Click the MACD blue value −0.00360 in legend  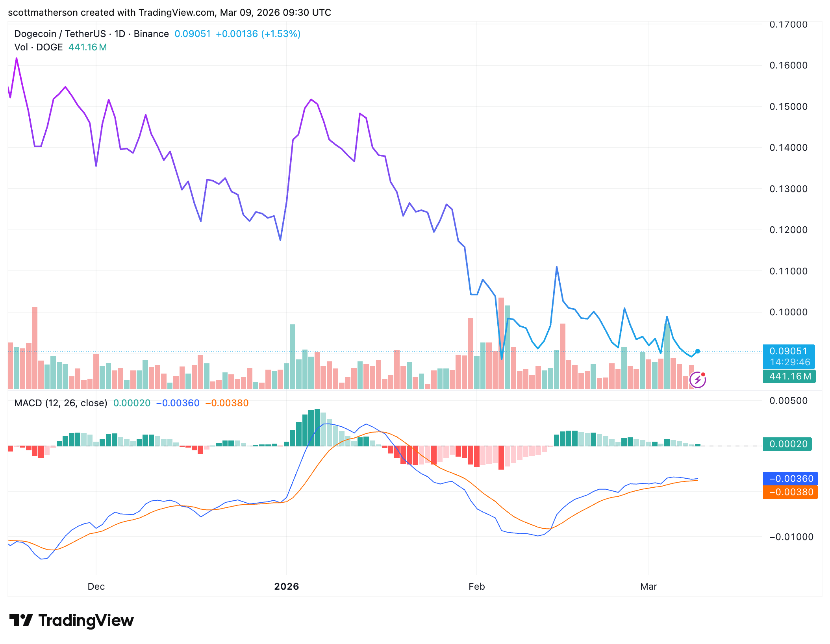pos(178,403)
